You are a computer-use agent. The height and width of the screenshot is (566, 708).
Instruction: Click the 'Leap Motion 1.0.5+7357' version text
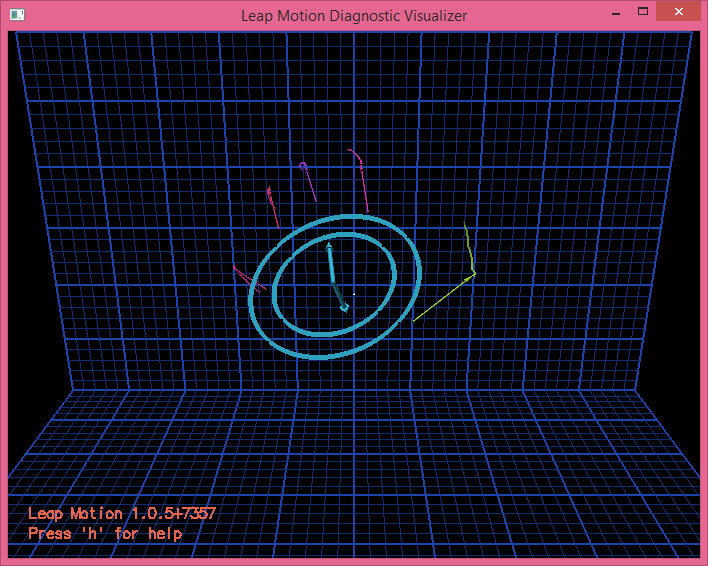122,513
